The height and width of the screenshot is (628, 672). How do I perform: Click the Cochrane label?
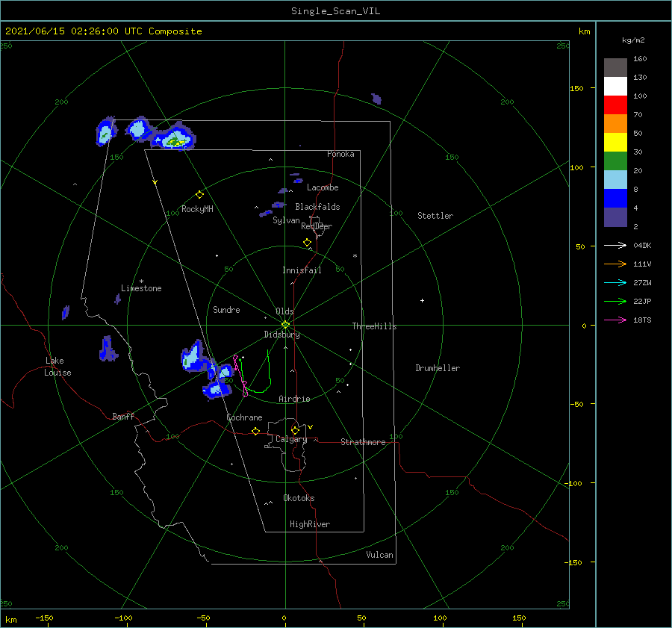244,417
